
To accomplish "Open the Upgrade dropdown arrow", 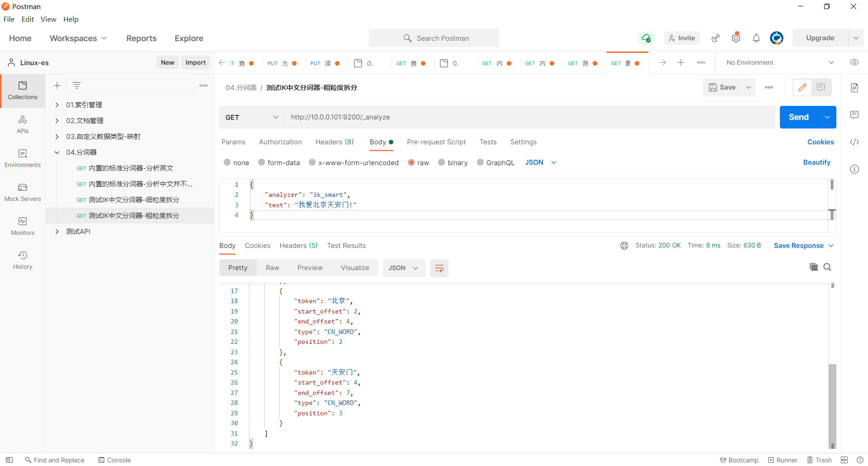I will coord(856,38).
